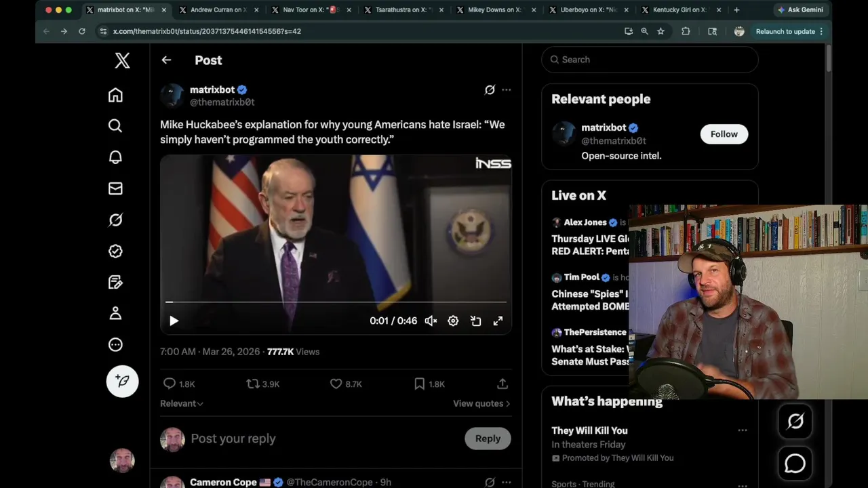This screenshot has width=868, height=488.
Task: Open Profile icon in the sidebar
Action: coord(115,313)
